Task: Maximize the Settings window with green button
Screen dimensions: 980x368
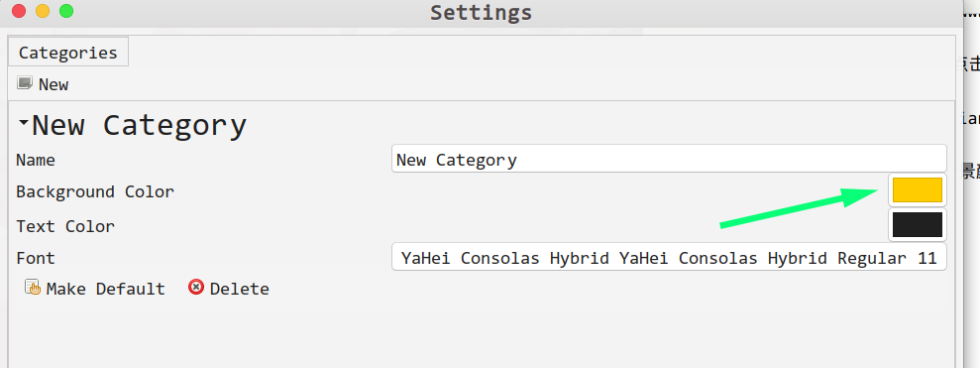Action: pyautogui.click(x=66, y=11)
